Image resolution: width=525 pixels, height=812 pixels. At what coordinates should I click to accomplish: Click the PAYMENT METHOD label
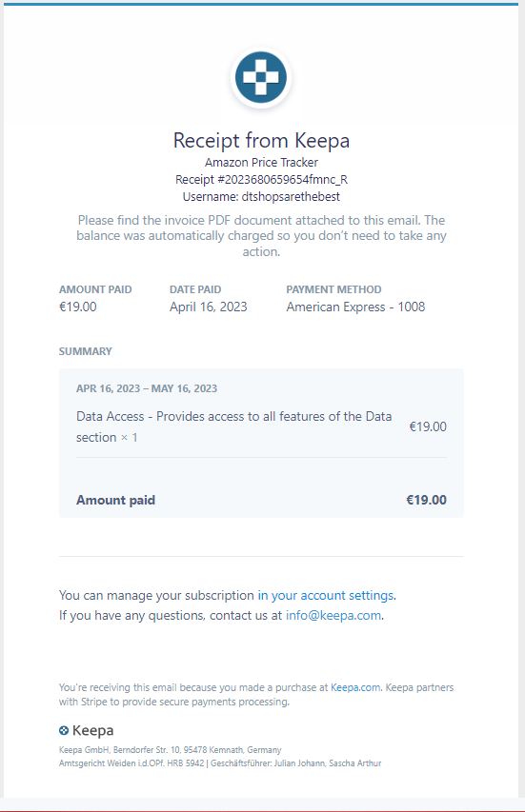(333, 289)
